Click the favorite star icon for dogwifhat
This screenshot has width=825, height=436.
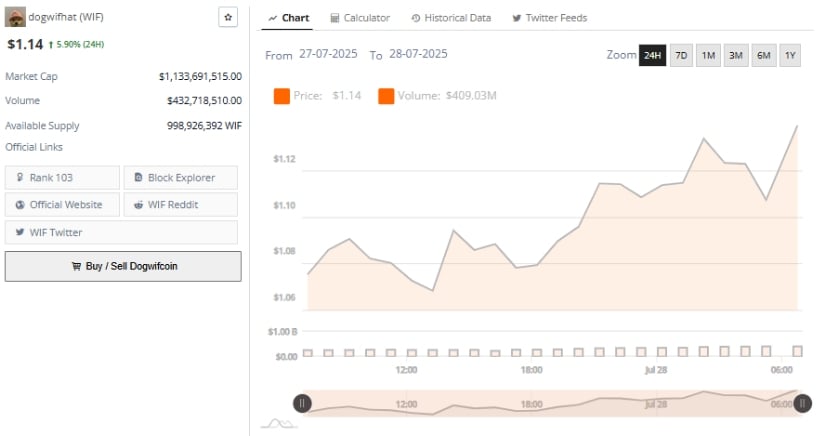coord(228,17)
